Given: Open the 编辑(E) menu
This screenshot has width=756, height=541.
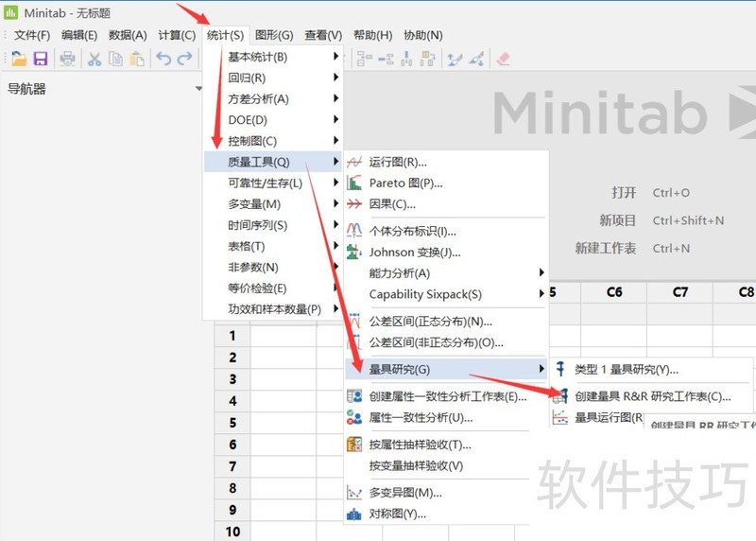Looking at the screenshot, I should pos(79,35).
